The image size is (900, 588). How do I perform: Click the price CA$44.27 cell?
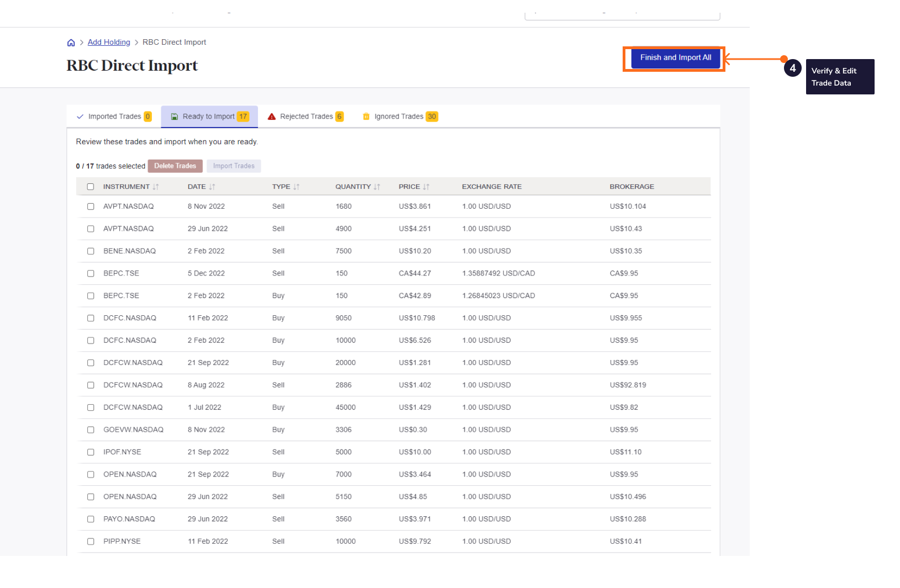(415, 273)
